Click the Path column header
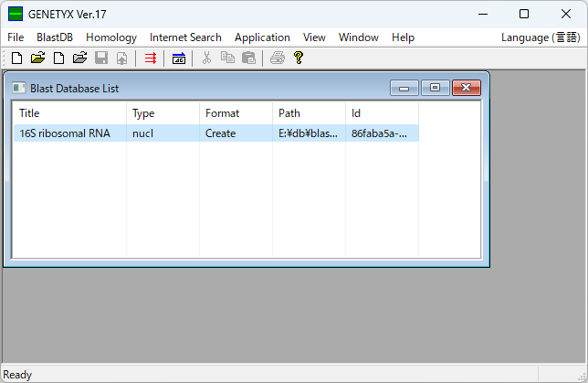This screenshot has width=588, height=383. [x=309, y=113]
